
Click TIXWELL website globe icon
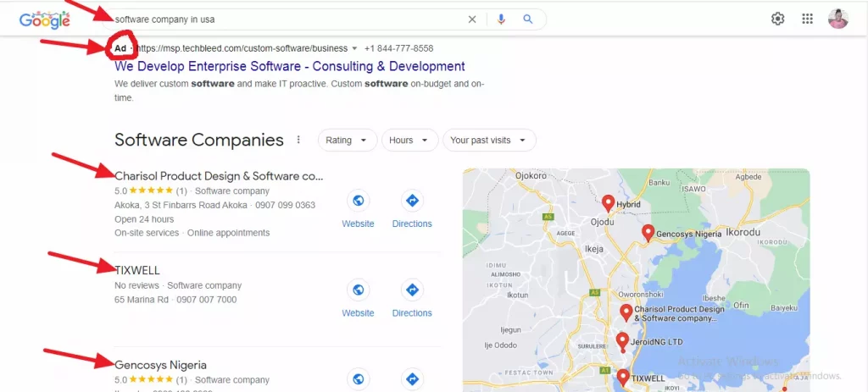pyautogui.click(x=359, y=290)
